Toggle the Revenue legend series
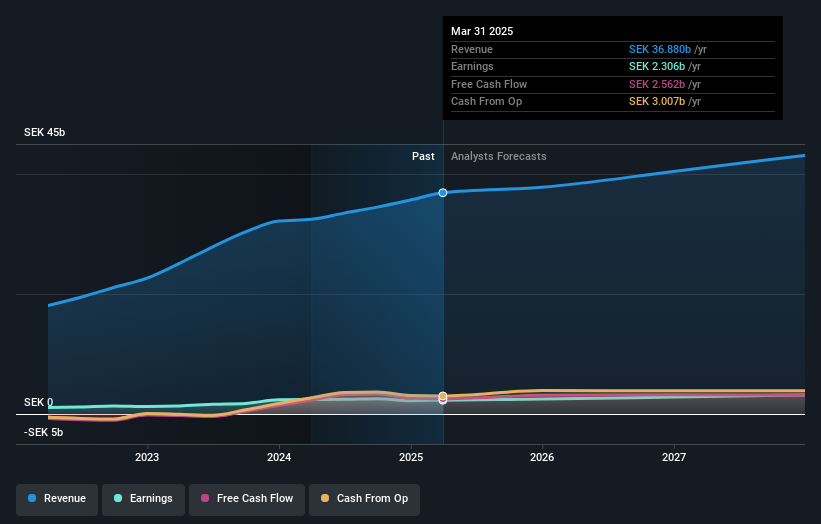The height and width of the screenshot is (524, 821). click(57, 499)
